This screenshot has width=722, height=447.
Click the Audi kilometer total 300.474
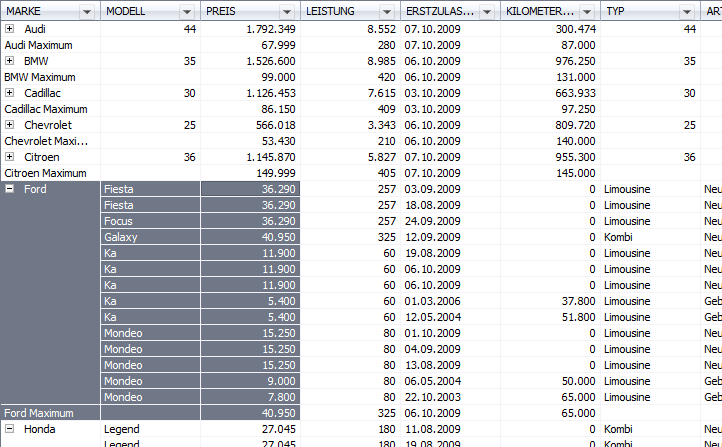click(575, 29)
